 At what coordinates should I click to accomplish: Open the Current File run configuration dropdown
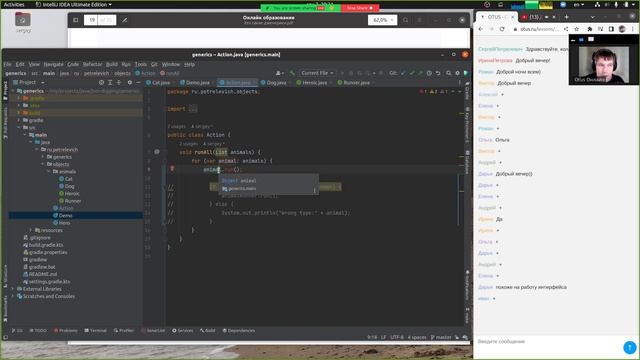(317, 73)
